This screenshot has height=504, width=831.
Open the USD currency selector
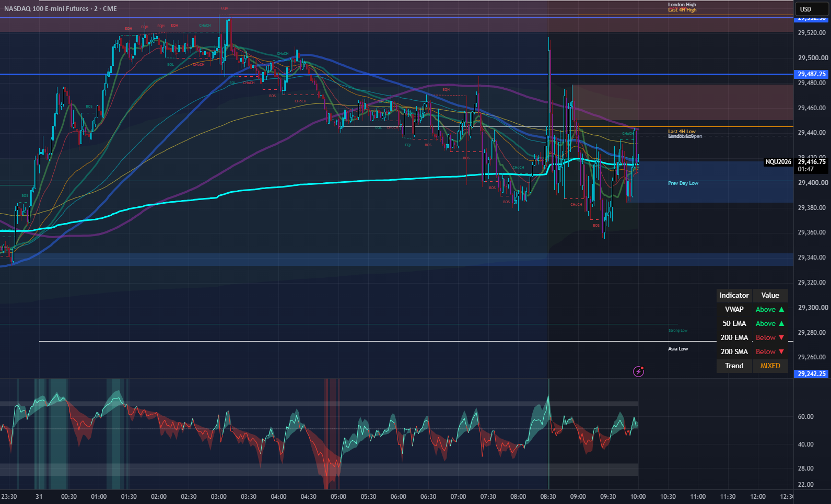click(x=811, y=9)
